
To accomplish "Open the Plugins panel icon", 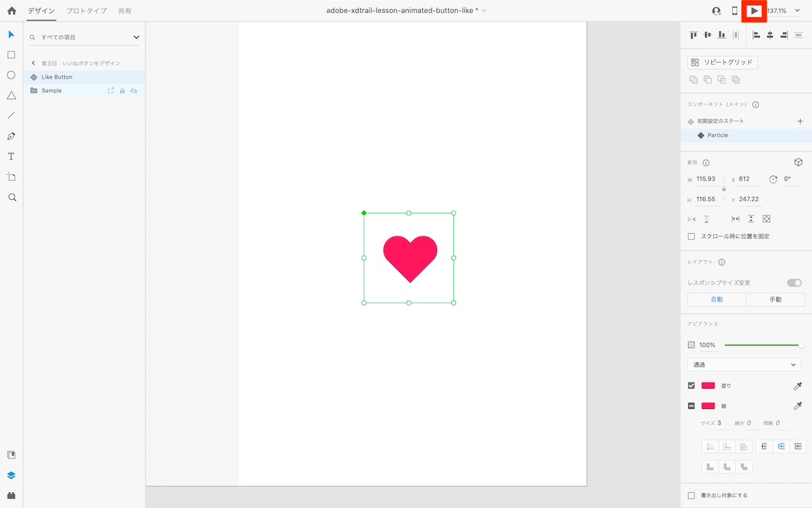I will [12, 495].
